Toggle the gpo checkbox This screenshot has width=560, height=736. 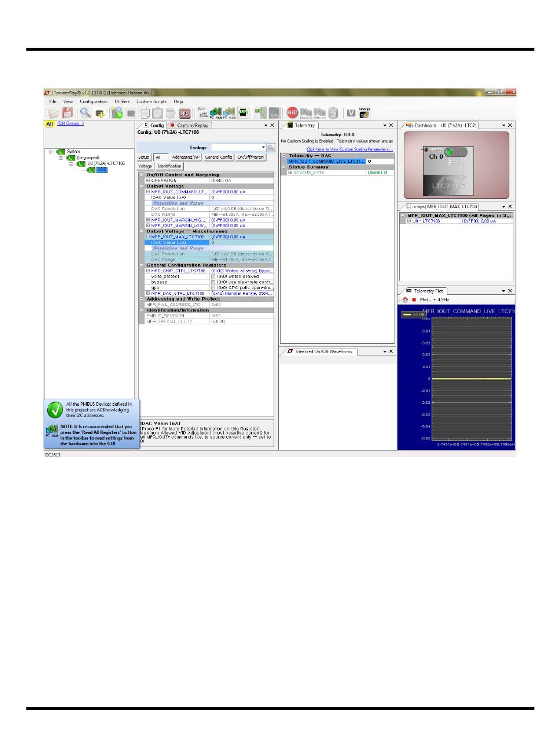click(213, 288)
